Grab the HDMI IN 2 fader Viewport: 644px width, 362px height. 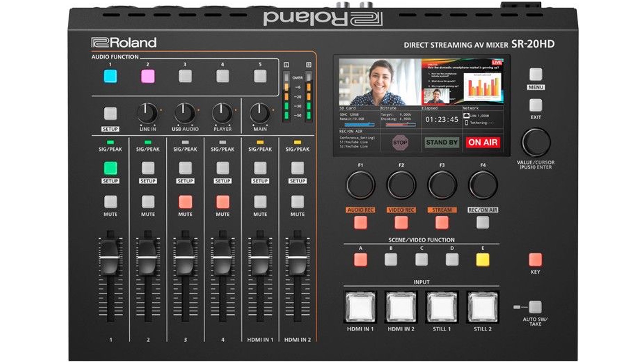298,257
